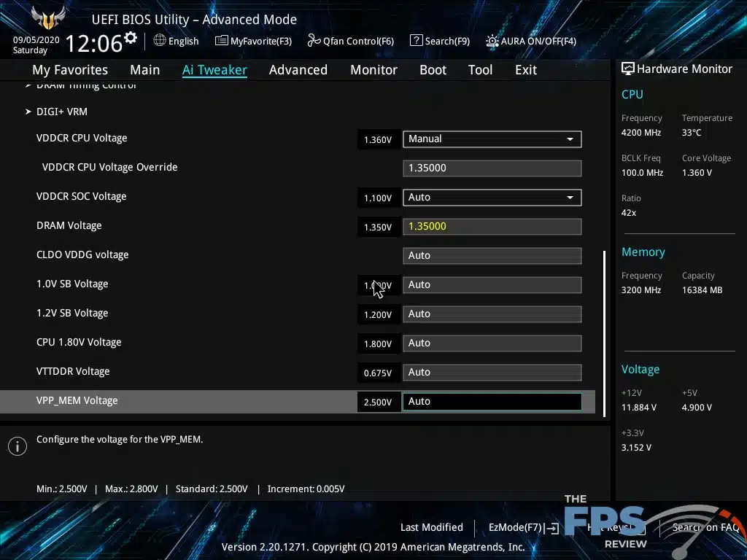Click the info circle icon

pyautogui.click(x=18, y=446)
